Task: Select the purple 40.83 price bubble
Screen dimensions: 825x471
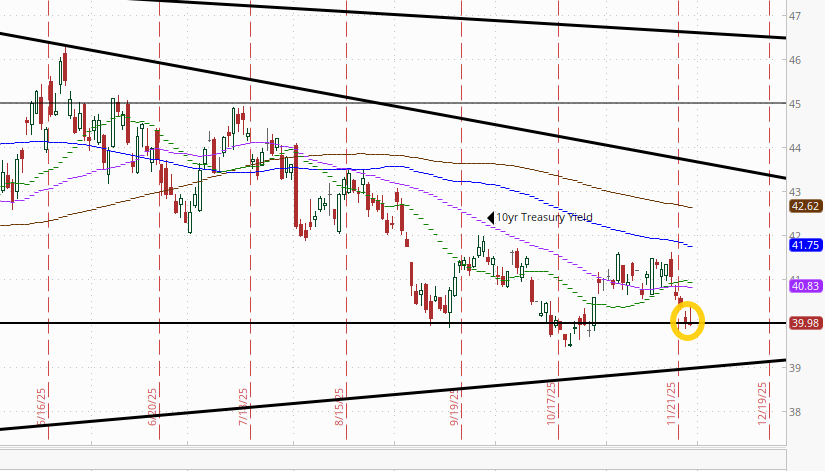Action: [x=806, y=286]
